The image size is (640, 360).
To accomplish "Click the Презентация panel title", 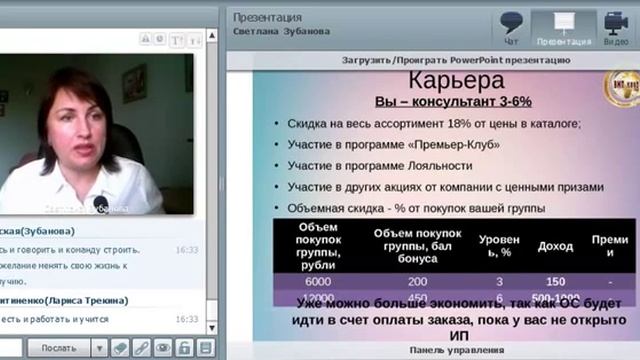I will [x=267, y=18].
